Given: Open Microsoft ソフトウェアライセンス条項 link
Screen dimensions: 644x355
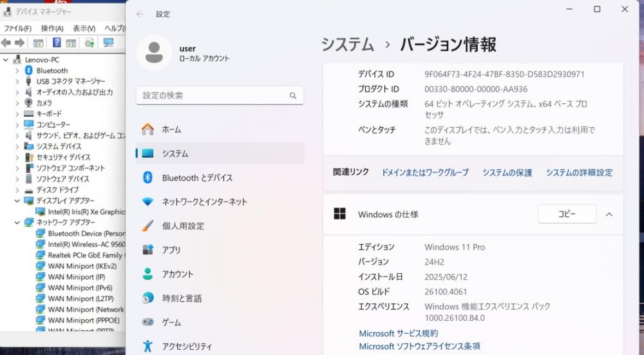Looking at the screenshot, I should pos(419,347).
